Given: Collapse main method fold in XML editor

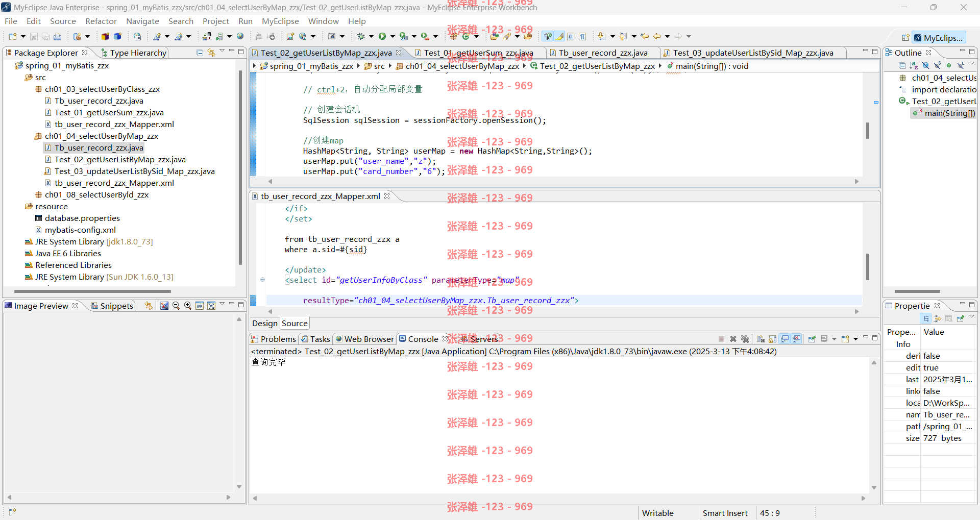Looking at the screenshot, I should (262, 280).
